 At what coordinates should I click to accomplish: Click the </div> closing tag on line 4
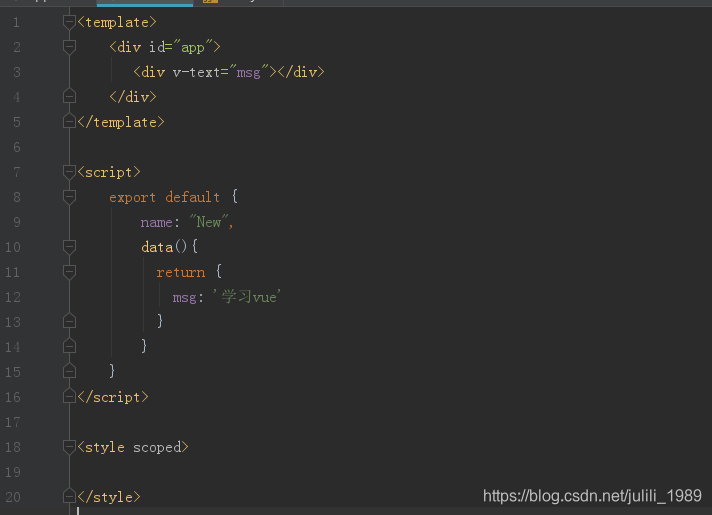[133, 97]
